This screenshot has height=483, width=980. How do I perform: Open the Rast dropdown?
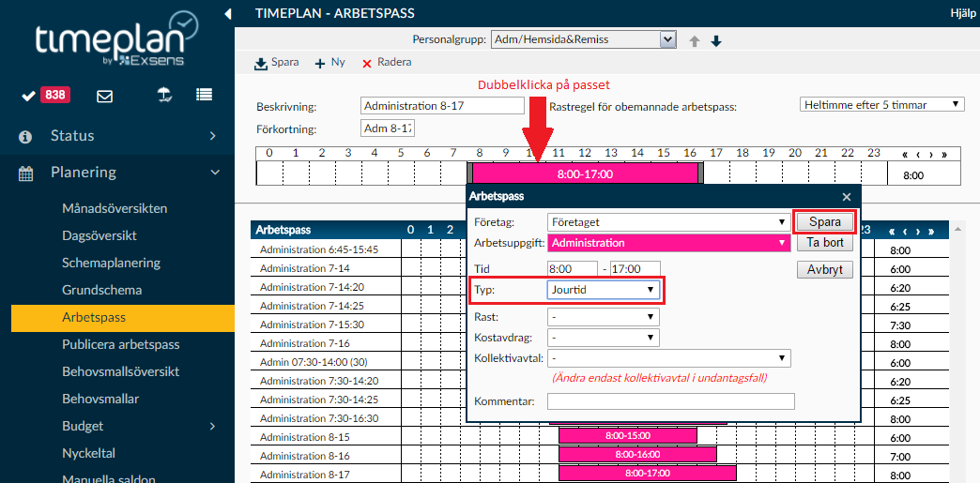click(x=604, y=317)
